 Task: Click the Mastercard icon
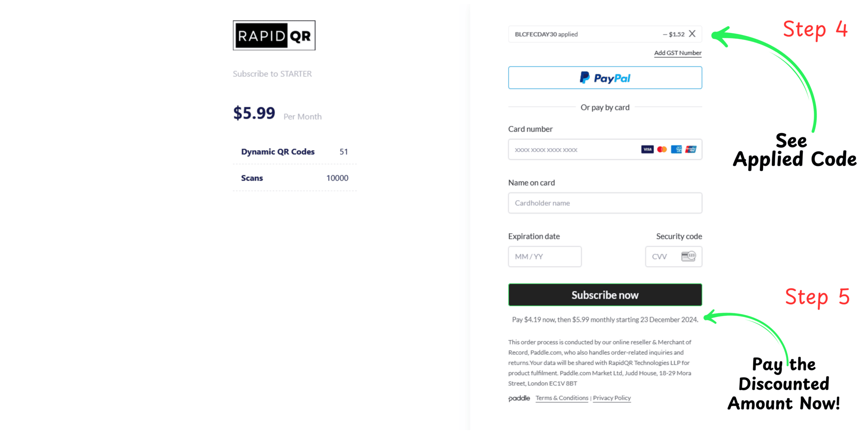[662, 150]
